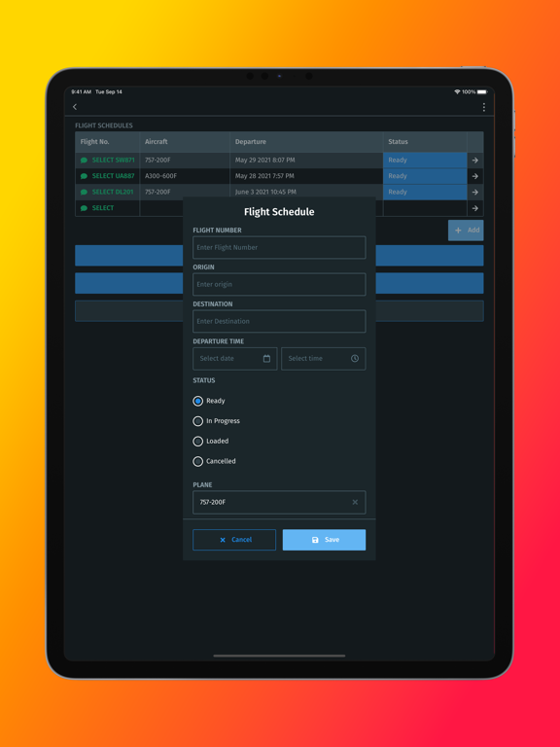The image size is (560, 747).
Task: Click the Ready status cell for SW871
Action: pyautogui.click(x=425, y=160)
